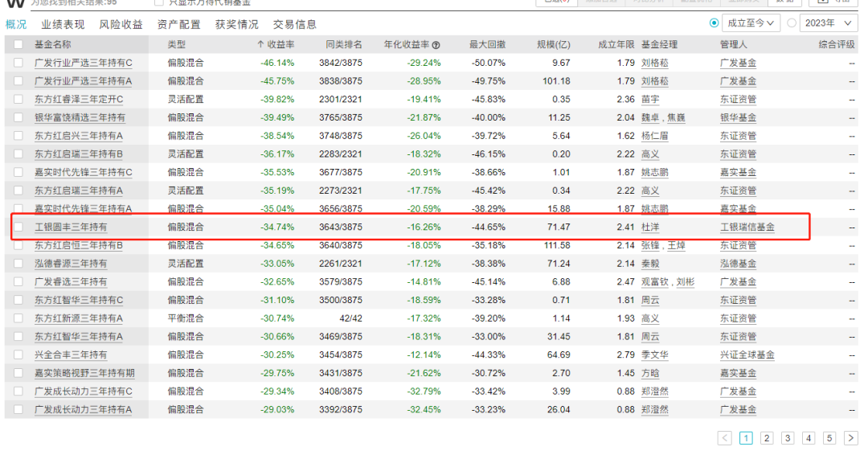Open fund 东方红启兴三年持有A
The width and height of the screenshot is (868, 455).
(79, 136)
